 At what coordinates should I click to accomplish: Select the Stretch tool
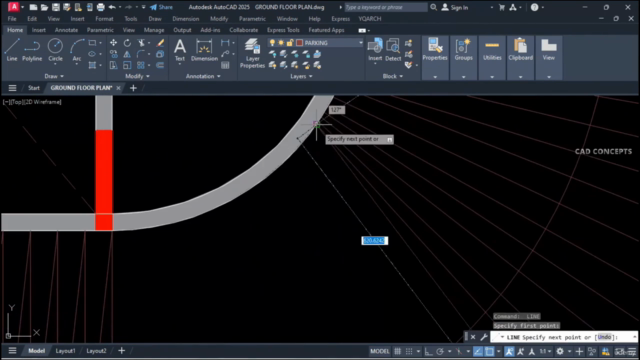click(x=113, y=65)
